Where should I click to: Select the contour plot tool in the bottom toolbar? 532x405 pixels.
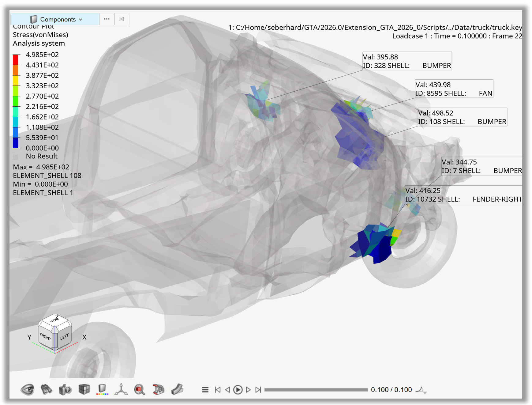[x=103, y=389]
